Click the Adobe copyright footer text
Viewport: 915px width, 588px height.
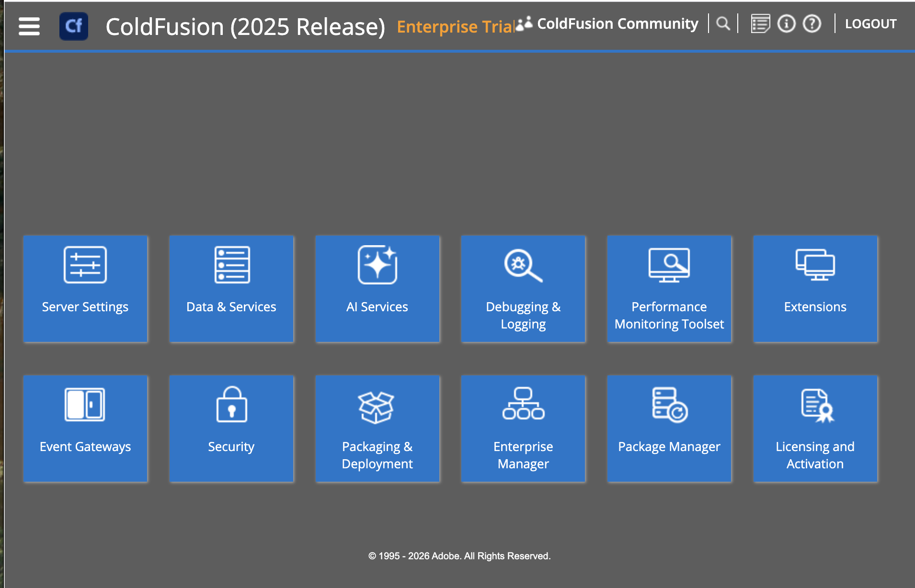[x=459, y=556]
